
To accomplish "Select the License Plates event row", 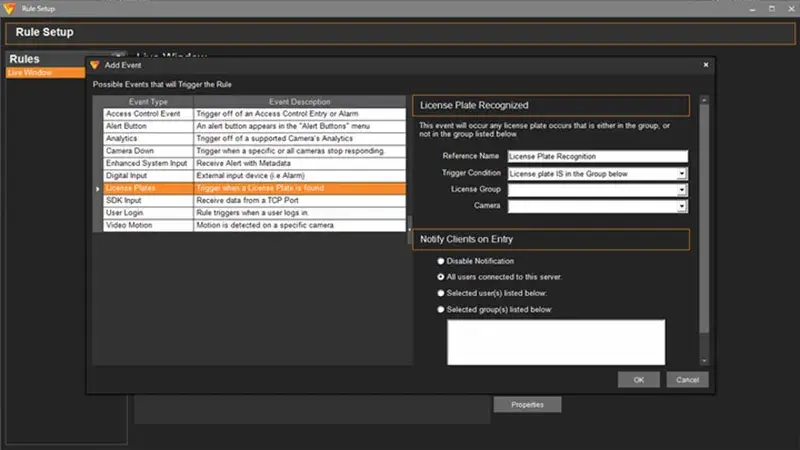I will point(254,188).
